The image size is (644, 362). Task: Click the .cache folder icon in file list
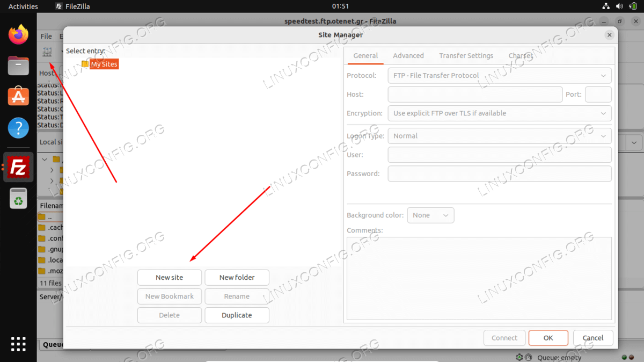(42, 228)
